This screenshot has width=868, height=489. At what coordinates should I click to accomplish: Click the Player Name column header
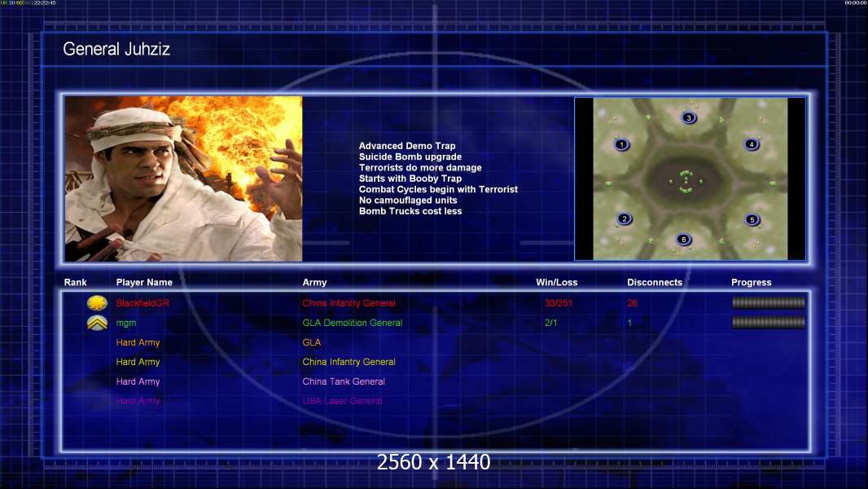(144, 283)
